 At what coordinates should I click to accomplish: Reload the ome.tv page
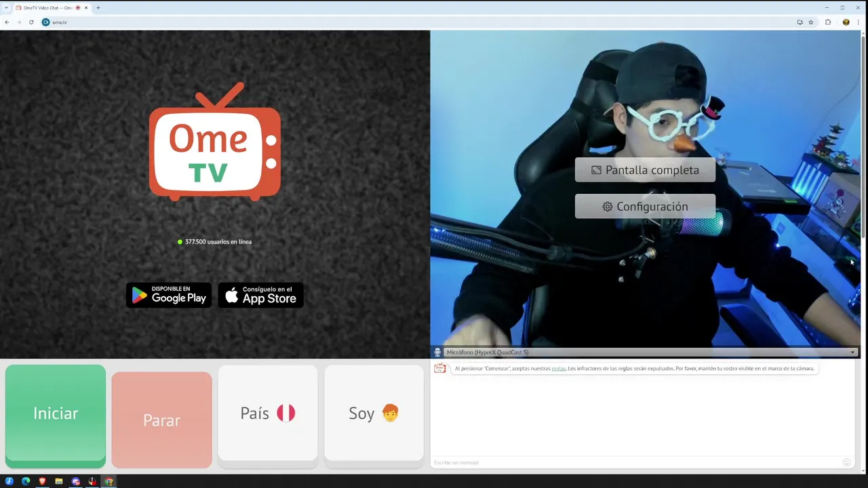(31, 22)
